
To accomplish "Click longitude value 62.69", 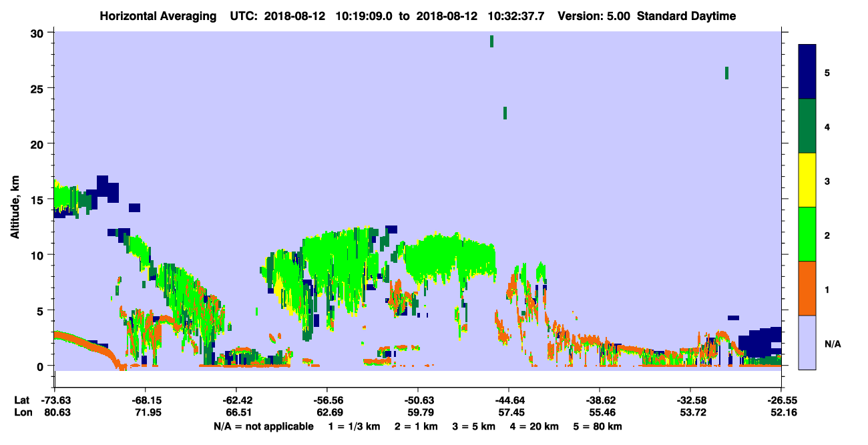I will 329,412.
